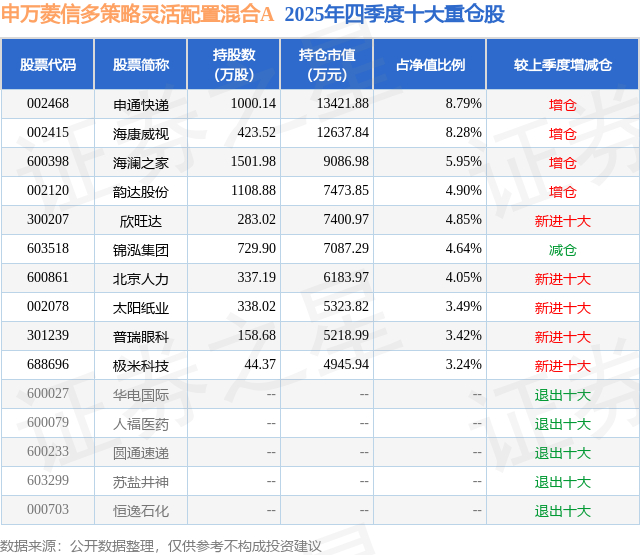Select stock code 600027
640x555 pixels.
[x=48, y=393]
